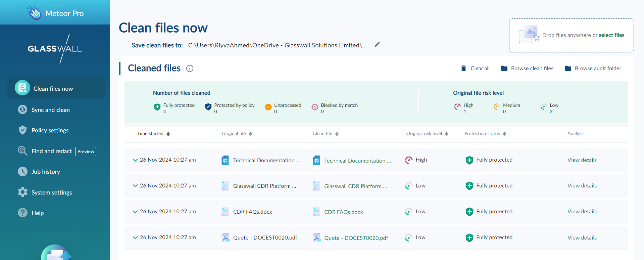644x260 pixels.
Task: Click the Blocked by match icon
Action: [315, 107]
